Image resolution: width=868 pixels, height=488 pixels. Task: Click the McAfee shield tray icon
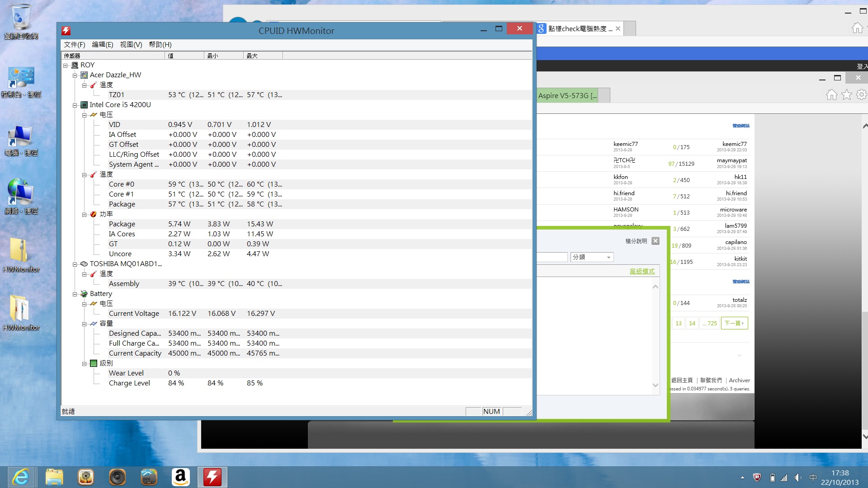pyautogui.click(x=757, y=478)
